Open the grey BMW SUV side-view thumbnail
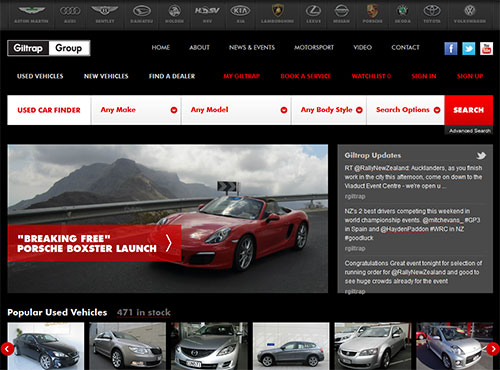This screenshot has height=370, width=500. tap(291, 346)
